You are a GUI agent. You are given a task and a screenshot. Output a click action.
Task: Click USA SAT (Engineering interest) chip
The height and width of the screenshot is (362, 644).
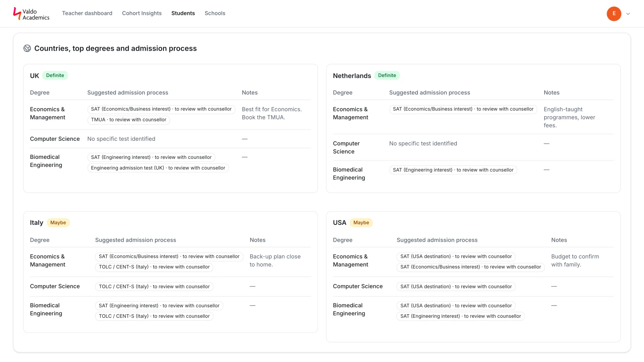(x=460, y=317)
